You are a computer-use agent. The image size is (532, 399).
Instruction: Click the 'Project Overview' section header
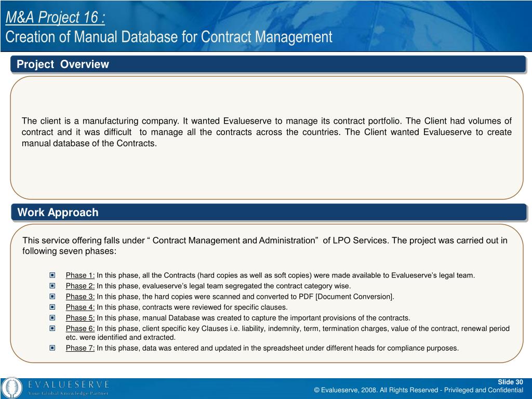point(268,64)
